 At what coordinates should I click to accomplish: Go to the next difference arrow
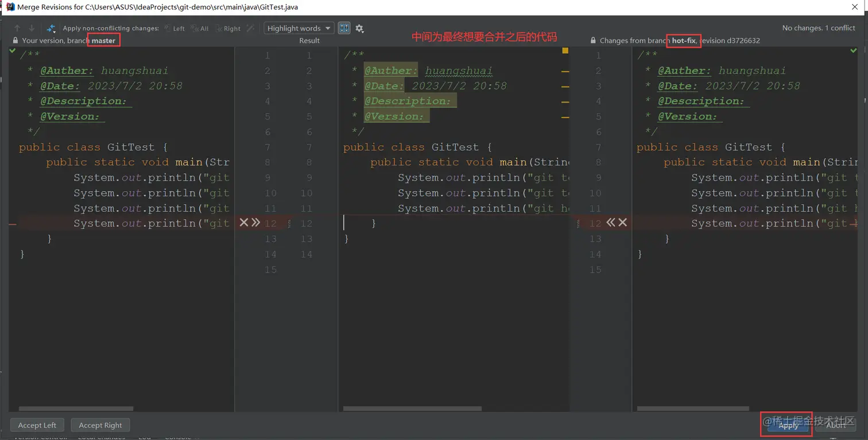(x=32, y=28)
